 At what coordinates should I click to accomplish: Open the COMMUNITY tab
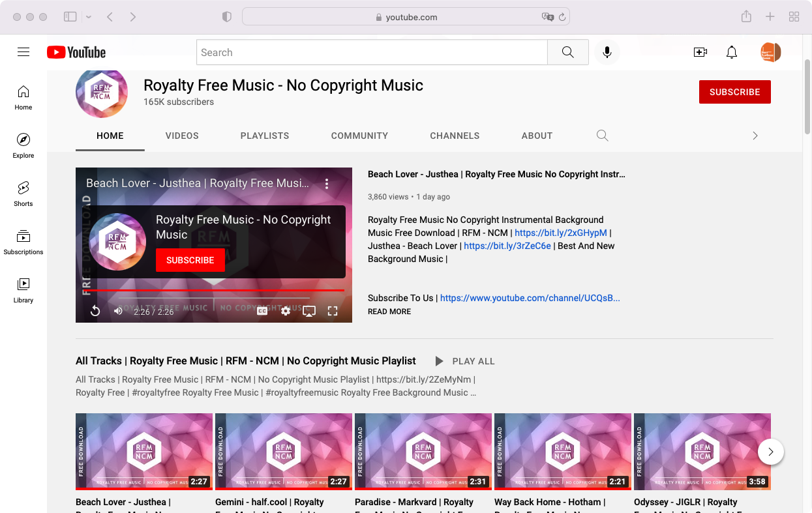click(359, 136)
